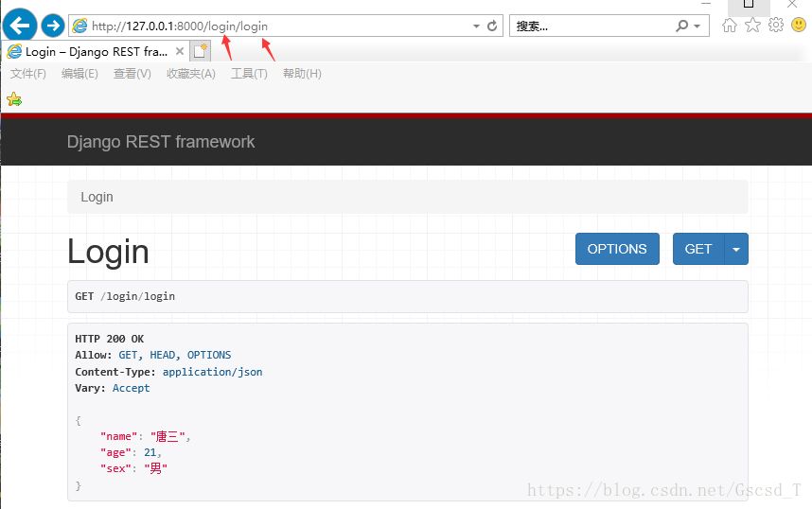Open the address bar history dropdown arrow
The width and height of the screenshot is (812, 509).
[476, 26]
